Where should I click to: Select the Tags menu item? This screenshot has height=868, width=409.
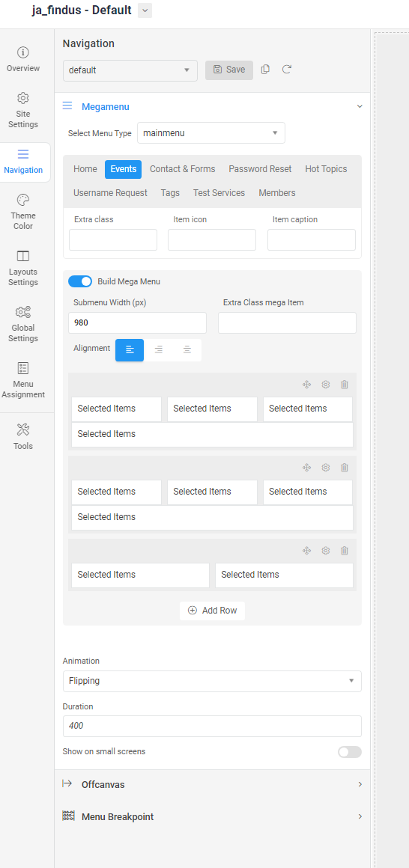point(170,192)
